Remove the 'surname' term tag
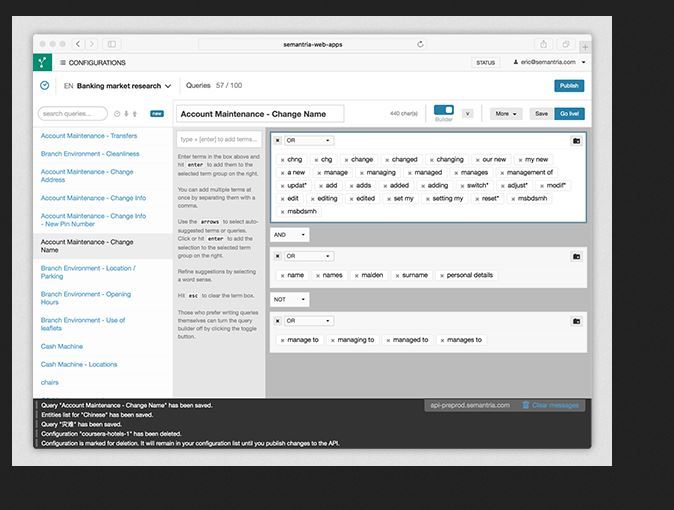 397,276
